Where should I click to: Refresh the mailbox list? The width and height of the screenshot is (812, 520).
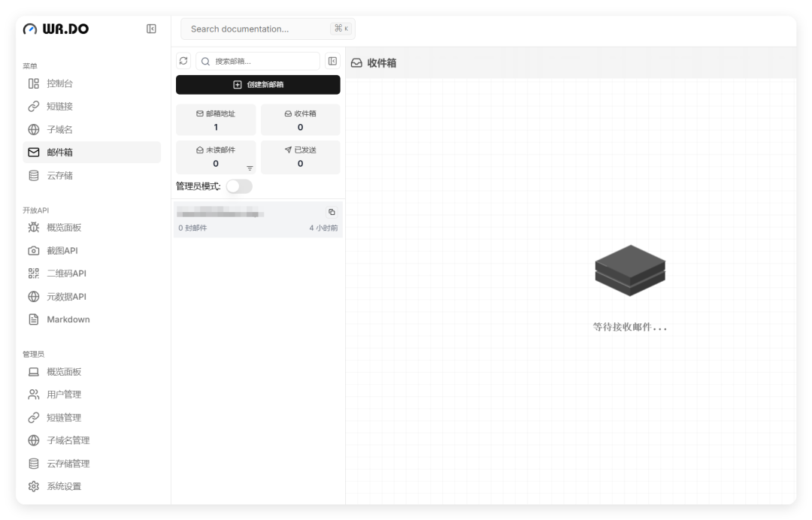[x=183, y=61]
